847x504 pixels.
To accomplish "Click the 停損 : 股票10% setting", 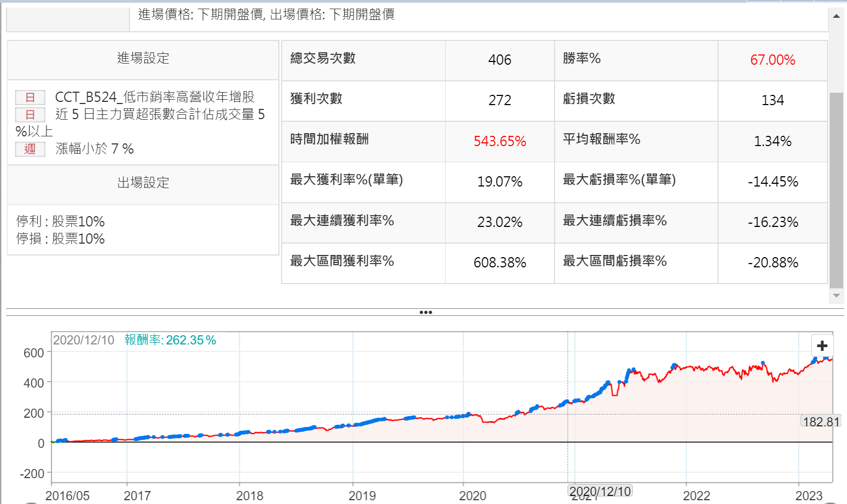I will [60, 239].
